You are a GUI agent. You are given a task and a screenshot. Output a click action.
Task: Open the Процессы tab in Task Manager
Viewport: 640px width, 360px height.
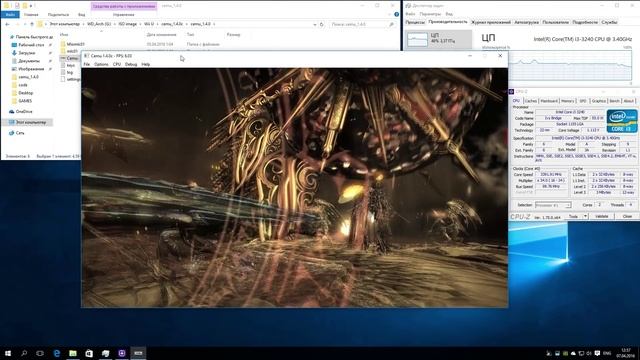pos(415,22)
